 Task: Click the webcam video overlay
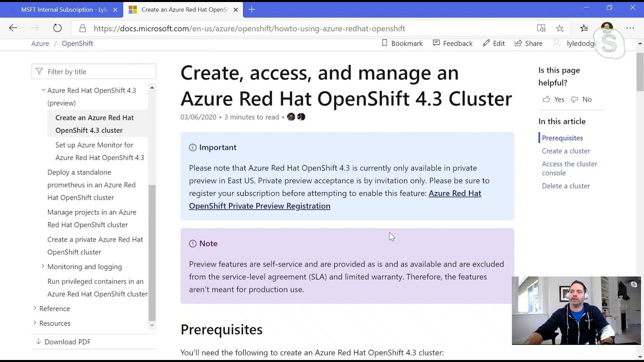(576, 310)
